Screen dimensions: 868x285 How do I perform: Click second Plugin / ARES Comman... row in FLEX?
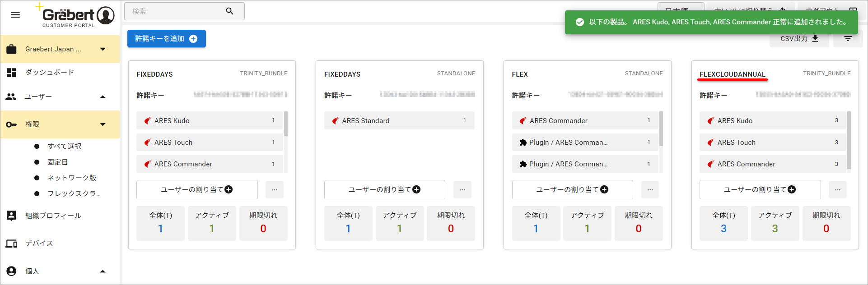tap(585, 164)
